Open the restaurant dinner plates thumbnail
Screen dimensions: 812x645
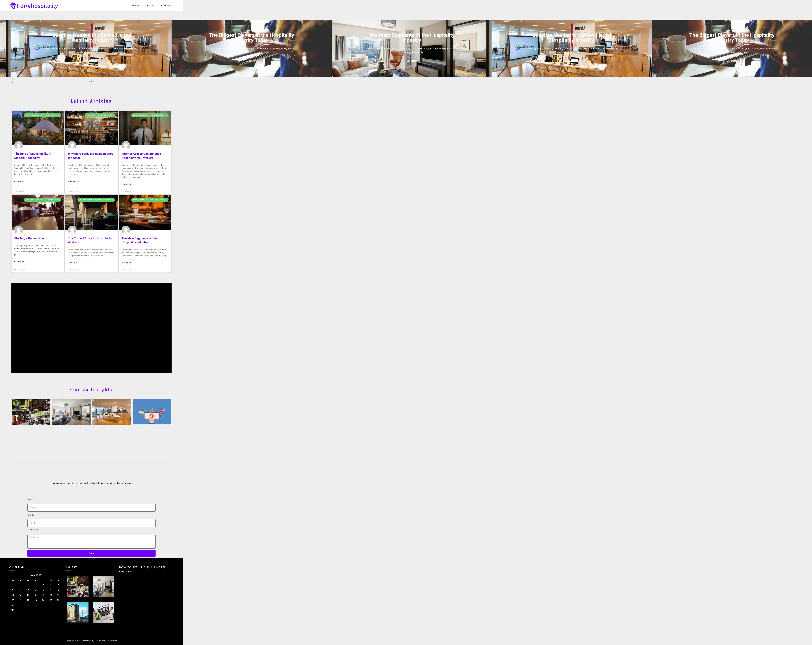click(x=145, y=213)
